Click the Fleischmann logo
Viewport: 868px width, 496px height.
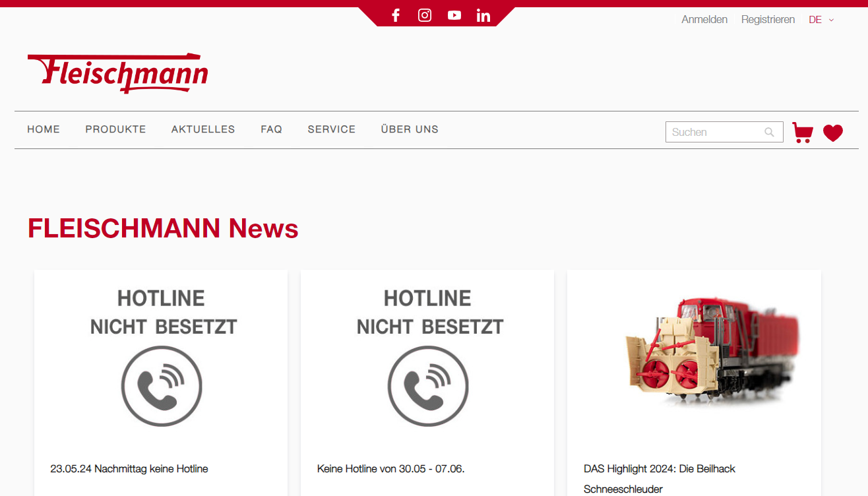pyautogui.click(x=117, y=73)
